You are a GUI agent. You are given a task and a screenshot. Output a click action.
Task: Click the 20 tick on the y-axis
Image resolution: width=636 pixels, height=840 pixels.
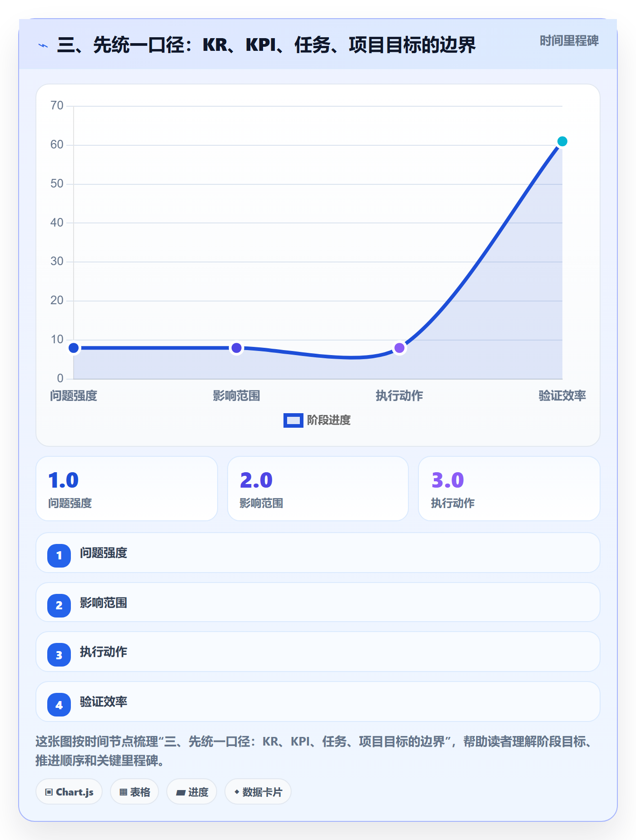(x=57, y=300)
